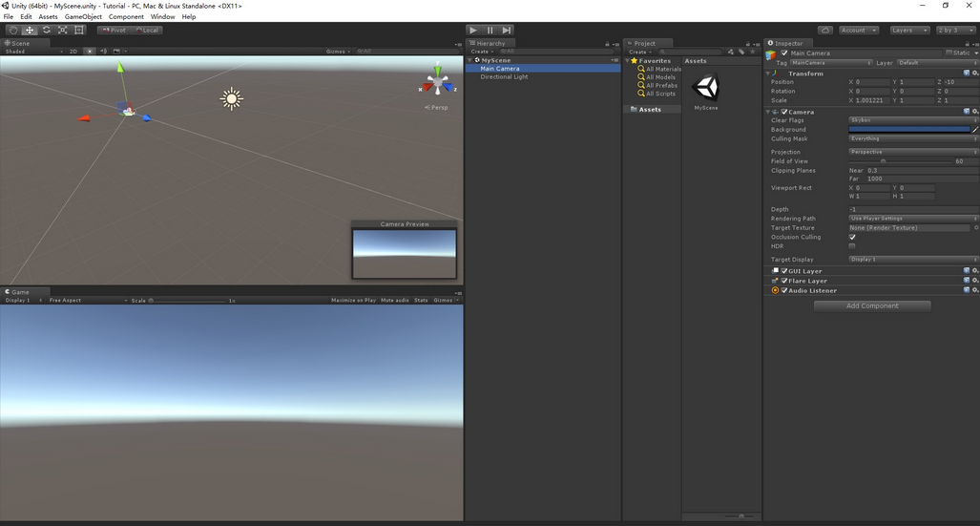
Task: Toggle Scene view lighting
Action: pos(90,52)
